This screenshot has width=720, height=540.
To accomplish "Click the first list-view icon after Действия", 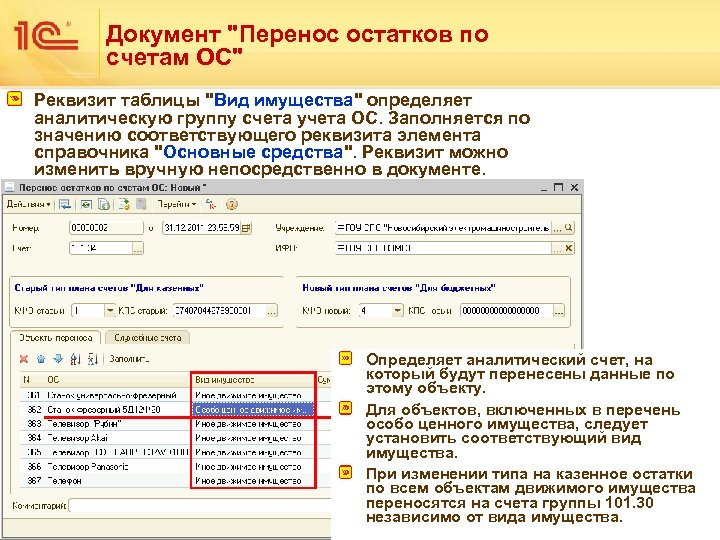I will point(65,204).
